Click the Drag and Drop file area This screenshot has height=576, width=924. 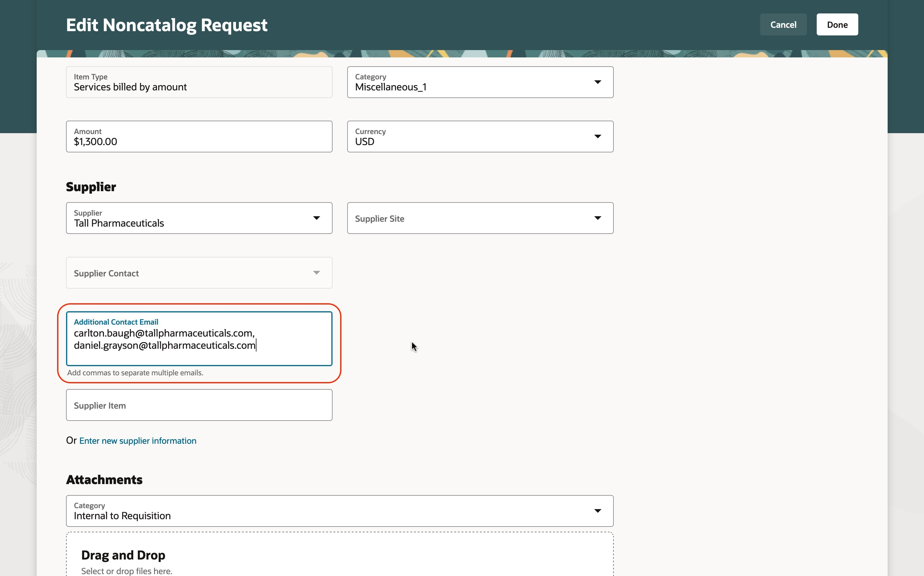point(339,556)
